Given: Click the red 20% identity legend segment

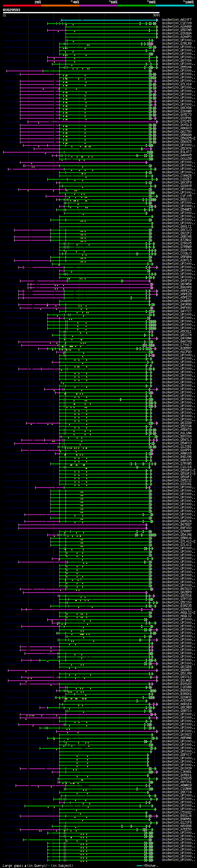Looking at the screenshot, I should tap(22, 6).
